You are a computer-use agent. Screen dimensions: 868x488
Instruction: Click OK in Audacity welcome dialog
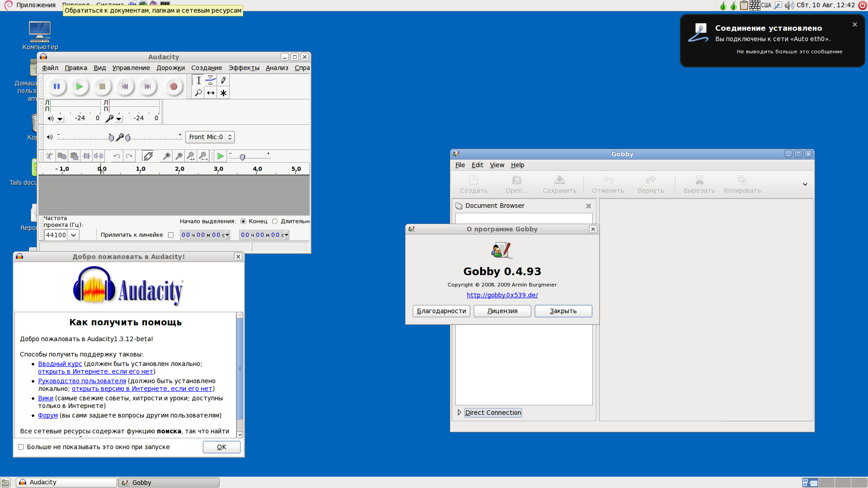tap(222, 447)
